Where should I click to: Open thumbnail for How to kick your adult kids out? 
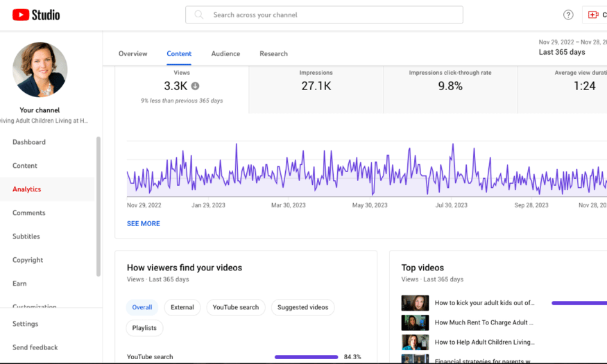415,303
